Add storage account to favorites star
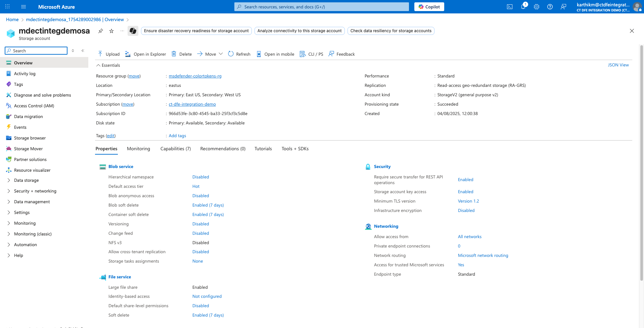This screenshot has width=644, height=328. [x=111, y=31]
